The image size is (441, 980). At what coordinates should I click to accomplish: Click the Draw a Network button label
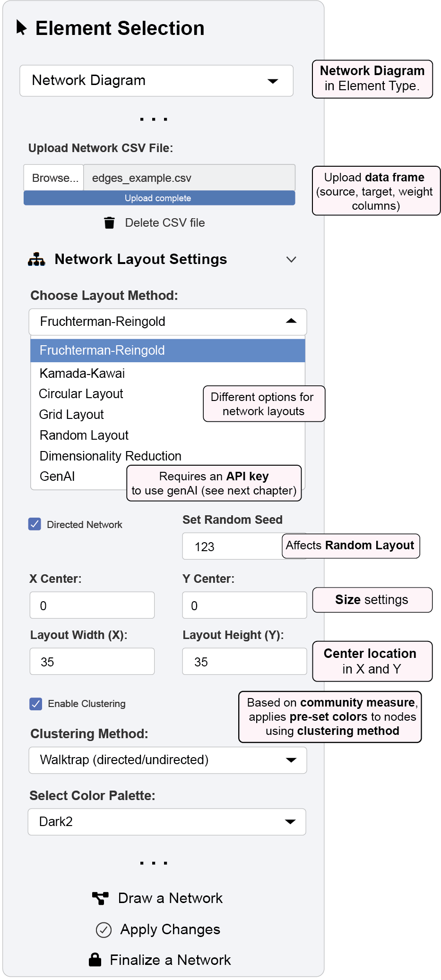coord(170,898)
